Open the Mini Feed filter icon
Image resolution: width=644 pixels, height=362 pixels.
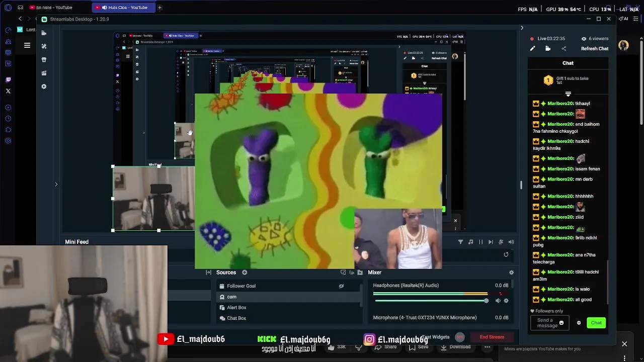click(x=460, y=242)
